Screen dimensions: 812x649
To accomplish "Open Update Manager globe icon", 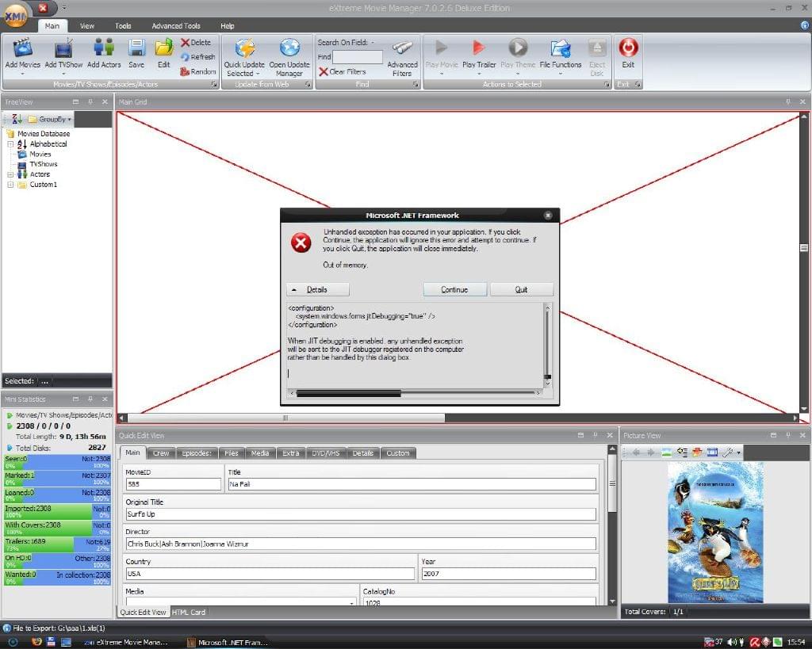I will pyautogui.click(x=289, y=48).
